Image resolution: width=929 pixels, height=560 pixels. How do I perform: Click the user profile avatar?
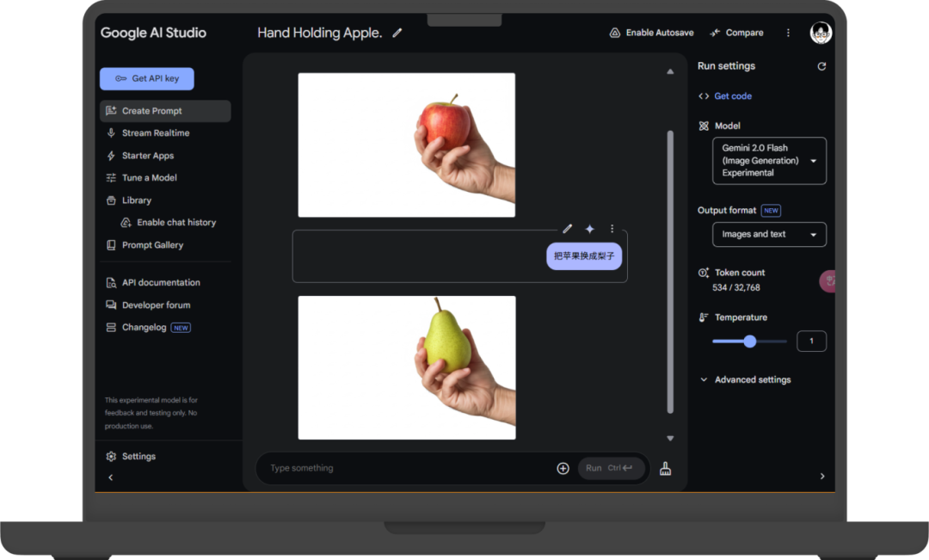[821, 33]
